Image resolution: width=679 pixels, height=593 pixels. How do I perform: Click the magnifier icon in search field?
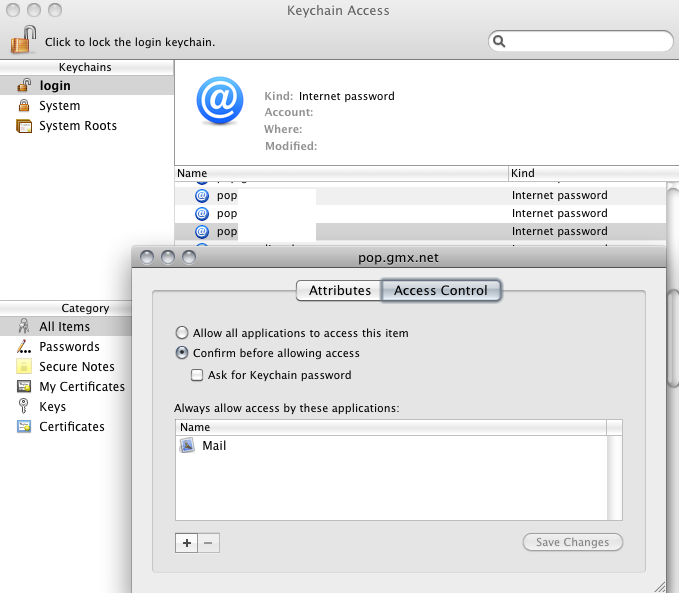(x=499, y=41)
